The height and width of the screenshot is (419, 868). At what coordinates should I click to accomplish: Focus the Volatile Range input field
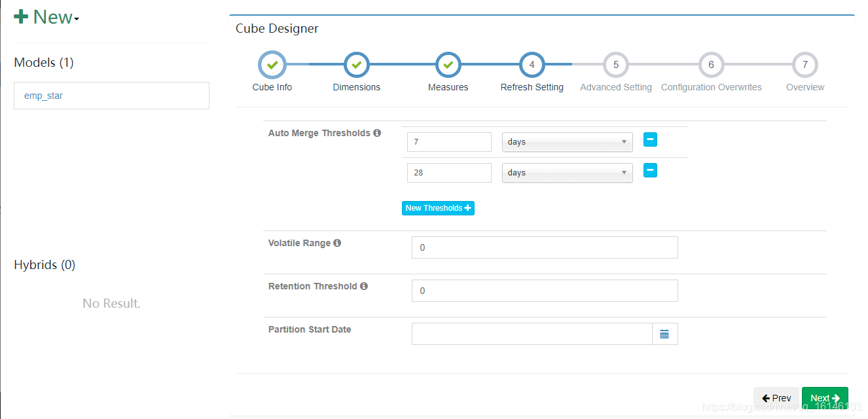[545, 247]
